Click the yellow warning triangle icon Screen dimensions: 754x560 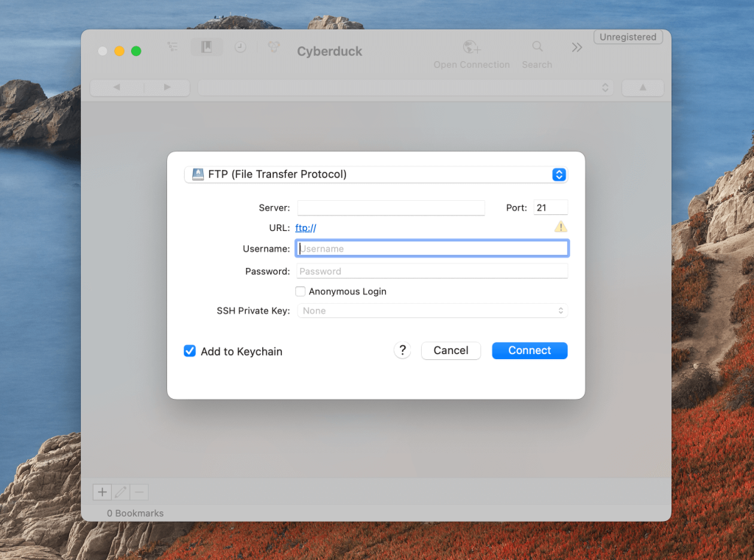click(561, 227)
